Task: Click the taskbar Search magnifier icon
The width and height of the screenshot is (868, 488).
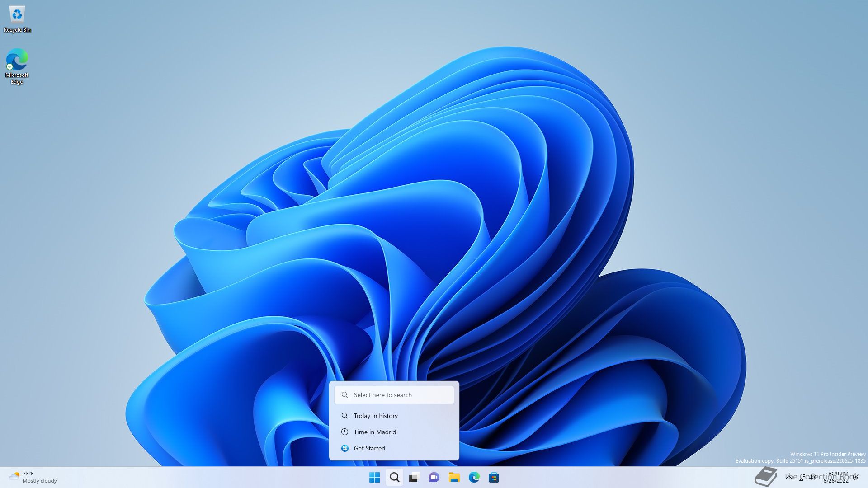Action: click(x=395, y=477)
